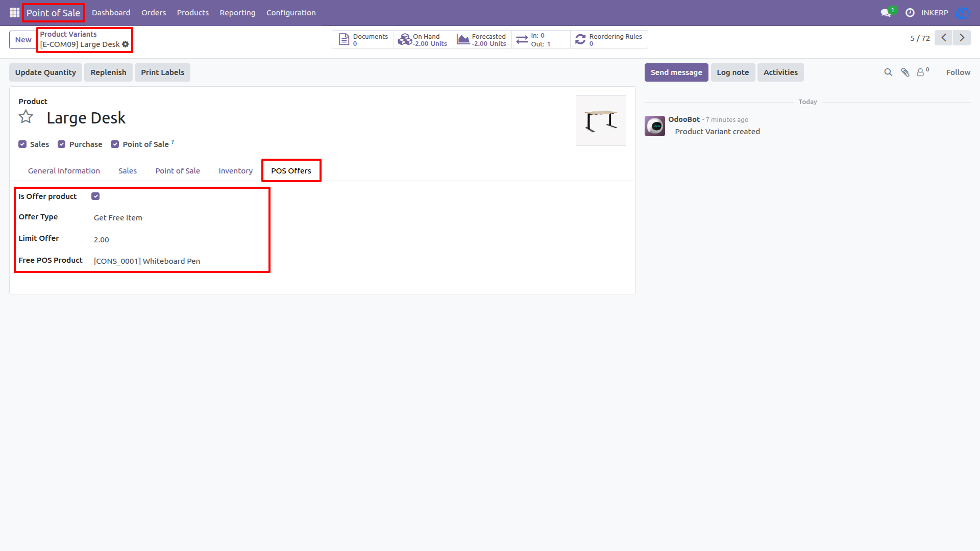Open the activities clock icon in navbar
980x551 pixels.
(910, 13)
